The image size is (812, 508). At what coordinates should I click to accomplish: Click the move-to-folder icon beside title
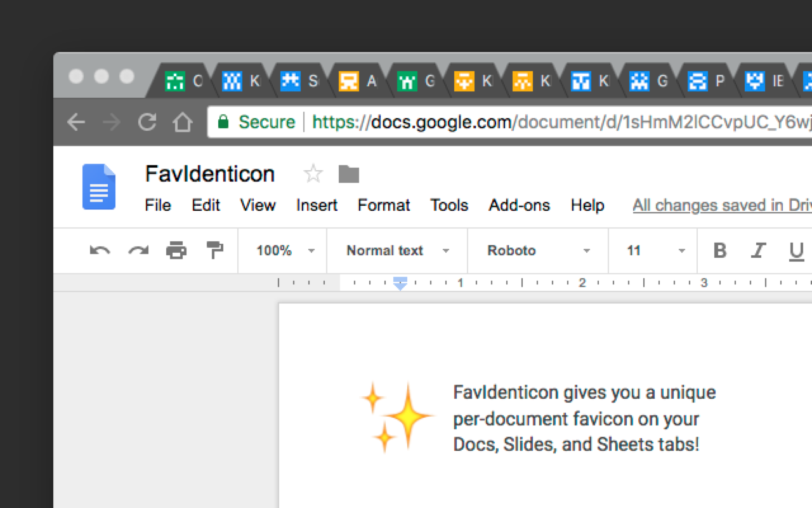pyautogui.click(x=349, y=173)
